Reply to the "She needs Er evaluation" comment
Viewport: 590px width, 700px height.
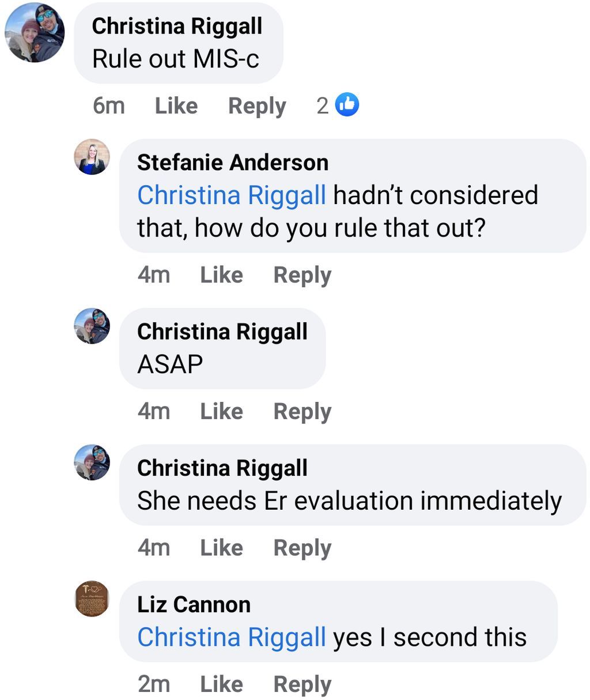point(302,548)
